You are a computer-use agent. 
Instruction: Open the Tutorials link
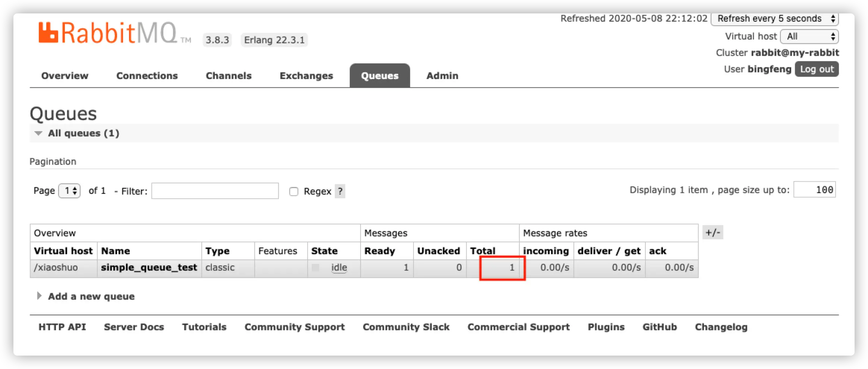[204, 327]
